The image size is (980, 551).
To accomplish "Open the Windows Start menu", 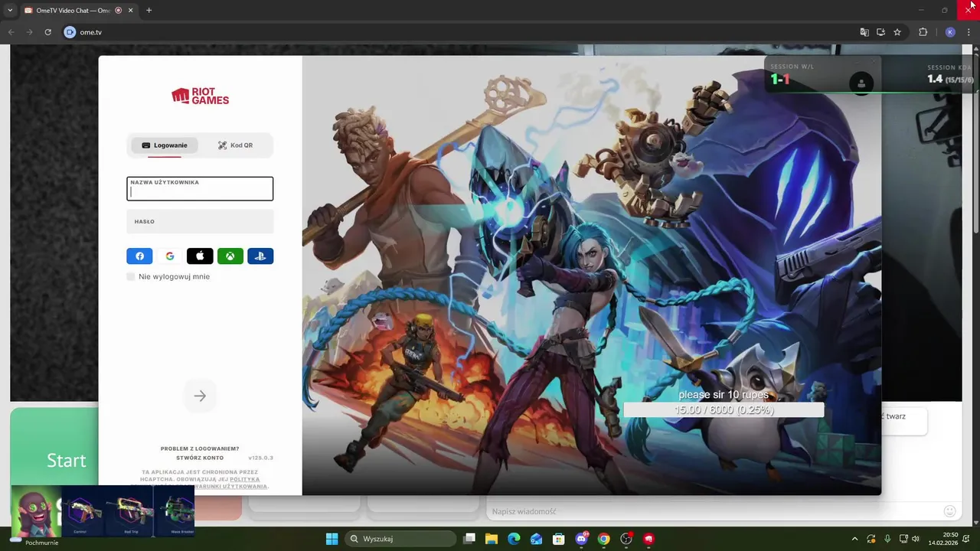I will click(332, 539).
